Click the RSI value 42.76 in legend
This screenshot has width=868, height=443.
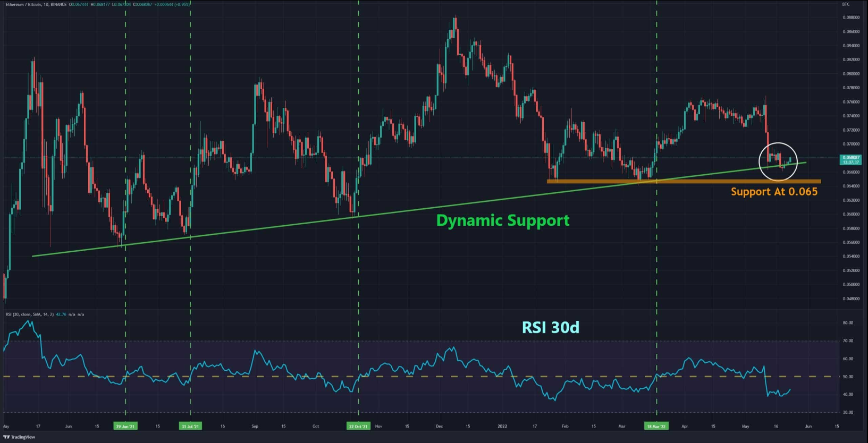[61, 314]
